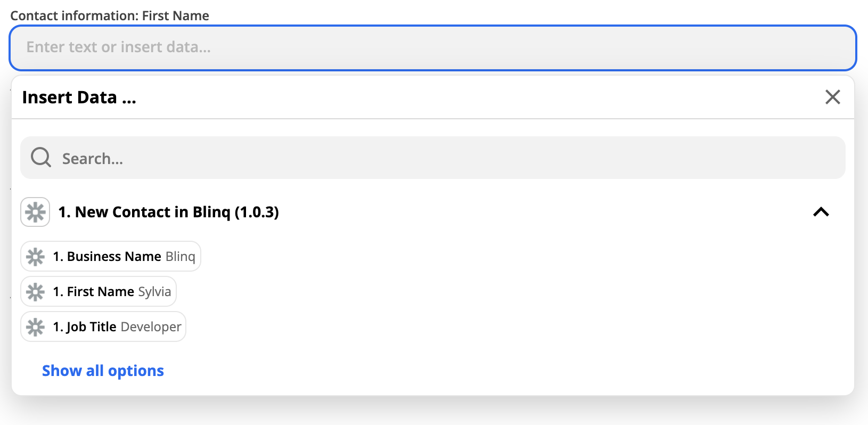Image resolution: width=868 pixels, height=425 pixels.
Task: Open the Show all options link
Action: click(x=103, y=371)
